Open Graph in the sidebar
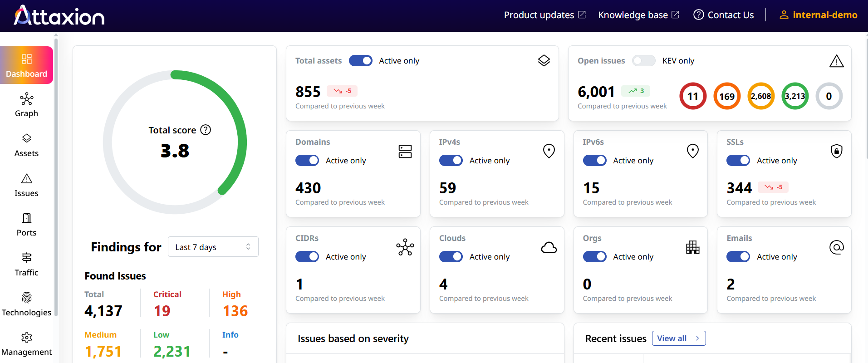 pos(26,105)
